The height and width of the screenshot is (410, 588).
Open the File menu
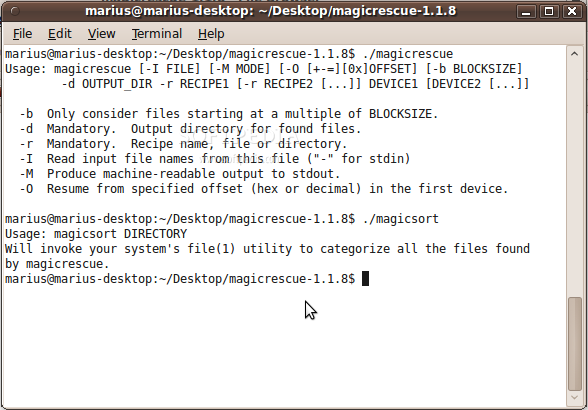pyautogui.click(x=22, y=34)
